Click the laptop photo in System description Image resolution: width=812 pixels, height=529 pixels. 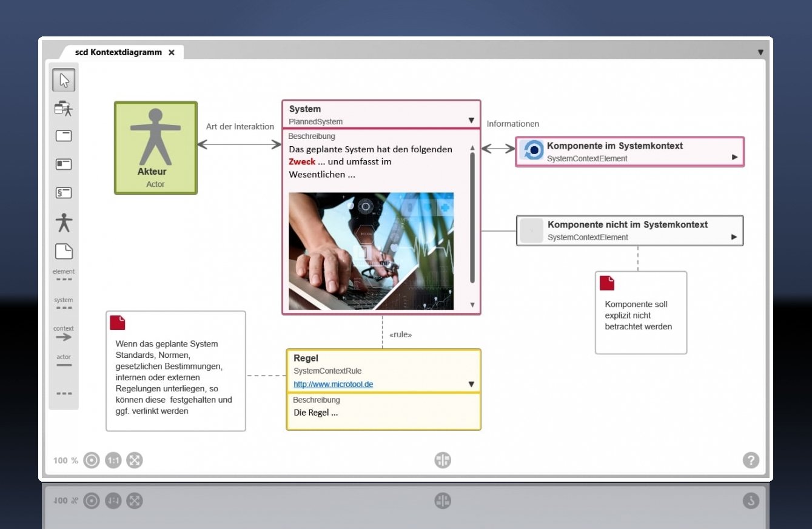(x=371, y=251)
